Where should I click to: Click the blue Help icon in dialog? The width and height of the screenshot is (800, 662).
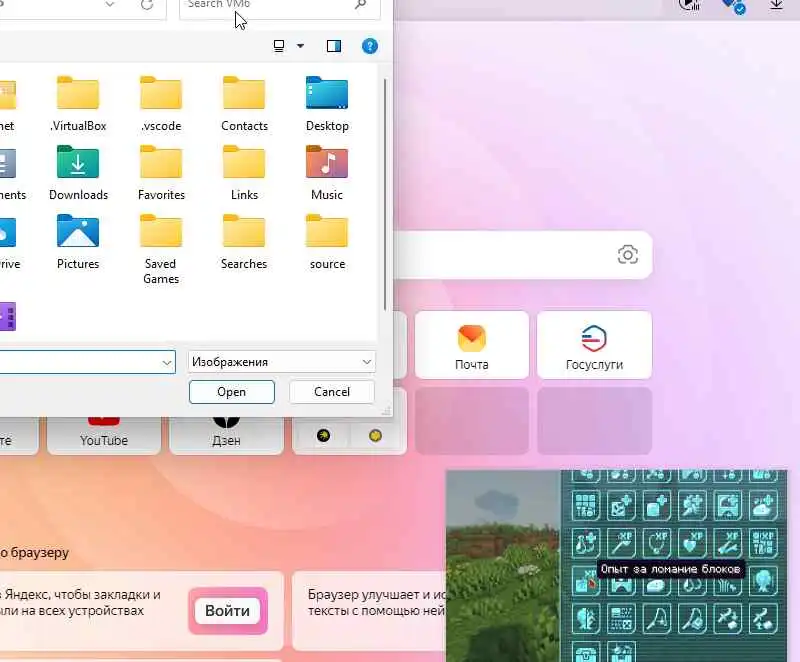click(370, 46)
